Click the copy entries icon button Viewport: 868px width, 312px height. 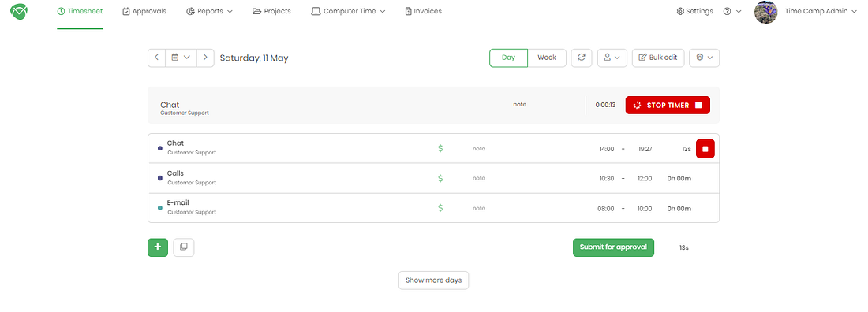[184, 247]
